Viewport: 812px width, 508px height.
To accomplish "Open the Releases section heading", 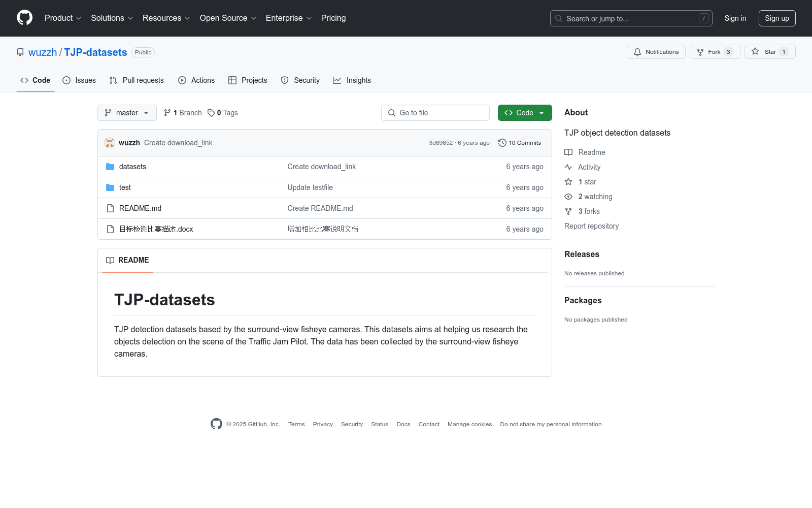I will pos(582,255).
